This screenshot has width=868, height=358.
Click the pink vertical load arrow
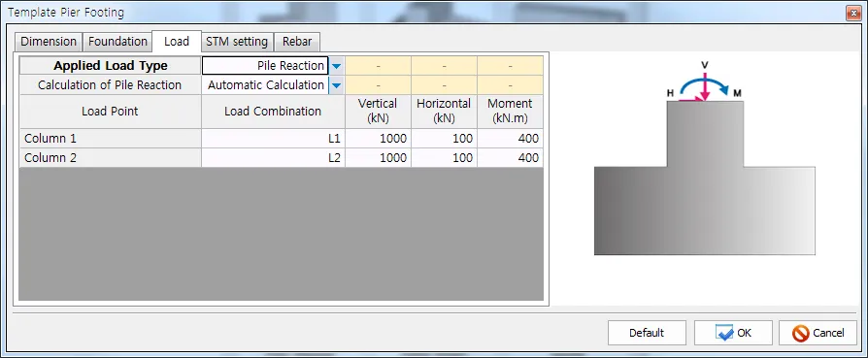click(704, 88)
